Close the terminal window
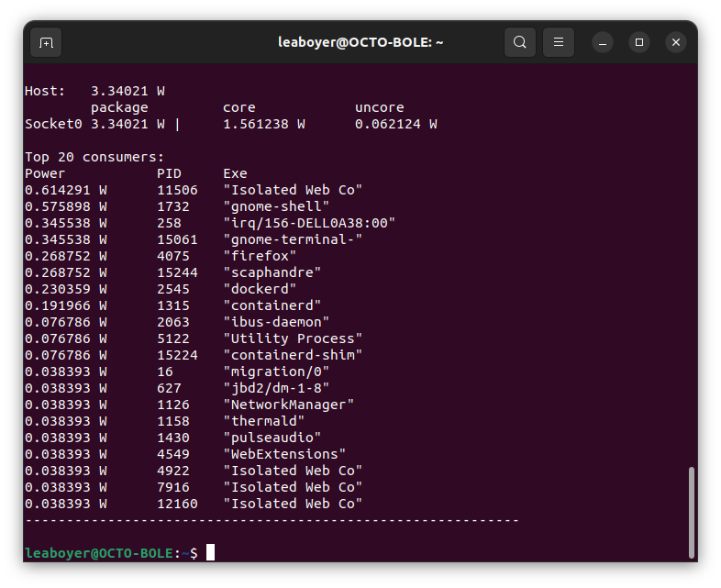 coord(676,42)
